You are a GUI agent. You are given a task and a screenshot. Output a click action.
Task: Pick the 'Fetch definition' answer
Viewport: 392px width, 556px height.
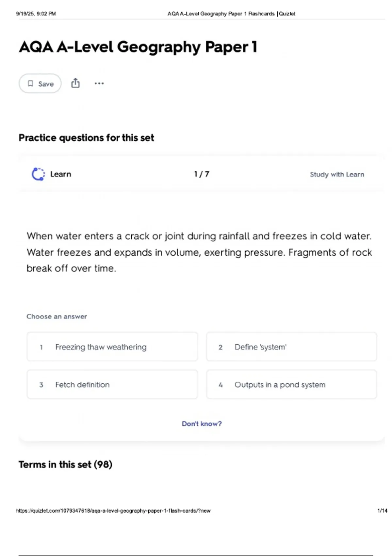pyautogui.click(x=112, y=385)
